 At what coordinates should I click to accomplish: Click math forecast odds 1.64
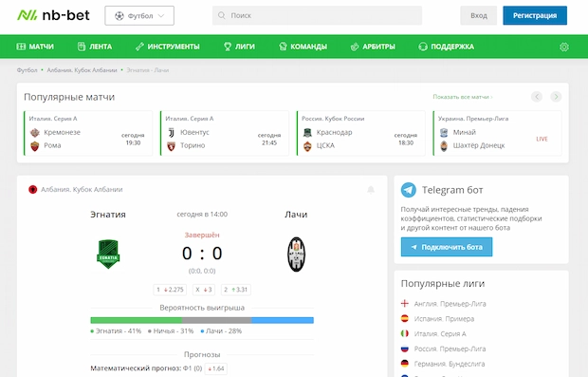216,368
